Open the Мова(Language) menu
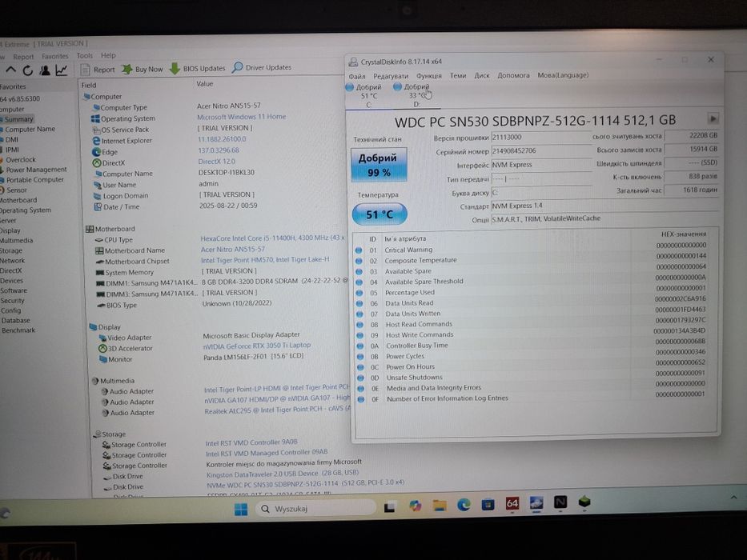747x560 pixels. [x=563, y=75]
